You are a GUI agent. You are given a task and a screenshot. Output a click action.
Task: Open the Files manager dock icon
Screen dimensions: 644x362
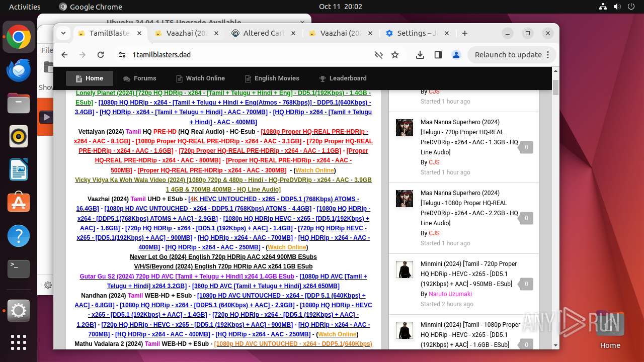point(19,104)
